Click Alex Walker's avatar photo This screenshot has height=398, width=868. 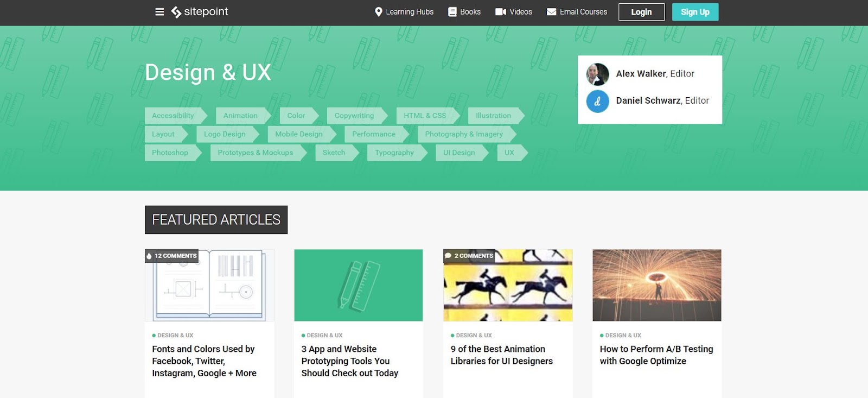[597, 74]
